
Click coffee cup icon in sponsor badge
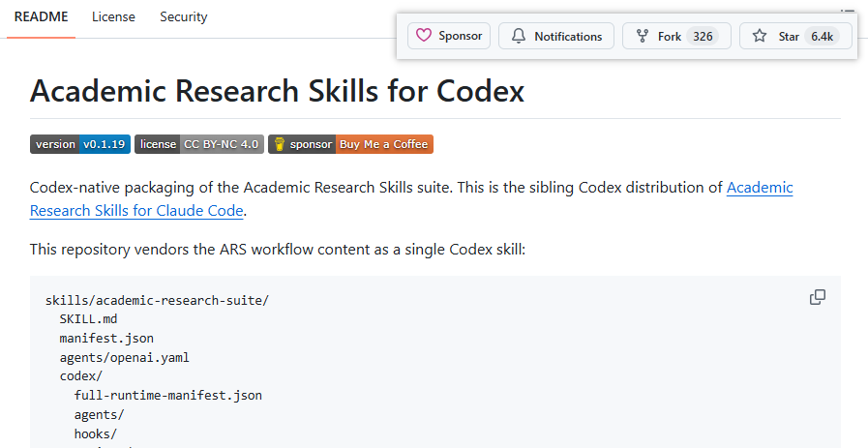280,144
